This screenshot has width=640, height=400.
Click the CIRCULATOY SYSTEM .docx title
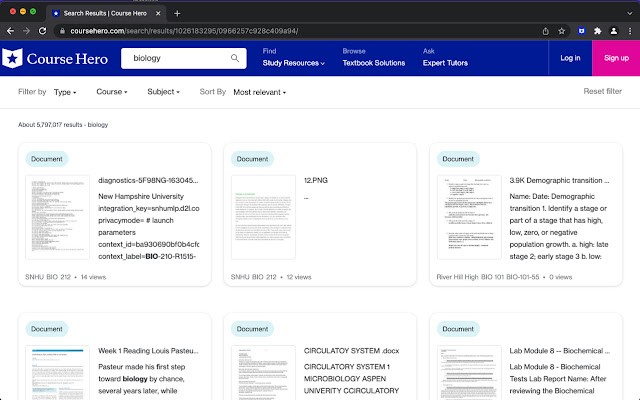(351, 351)
